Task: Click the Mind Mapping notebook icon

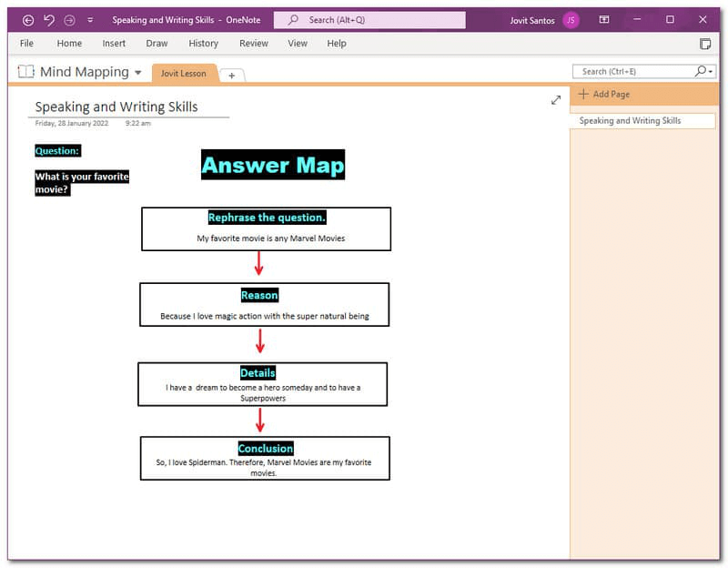Action: click(x=26, y=72)
